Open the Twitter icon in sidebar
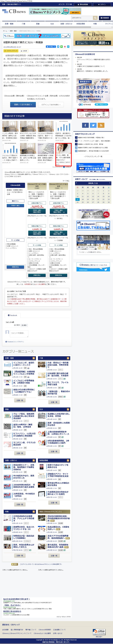The width and height of the screenshot is (113, 644). pos(93,125)
